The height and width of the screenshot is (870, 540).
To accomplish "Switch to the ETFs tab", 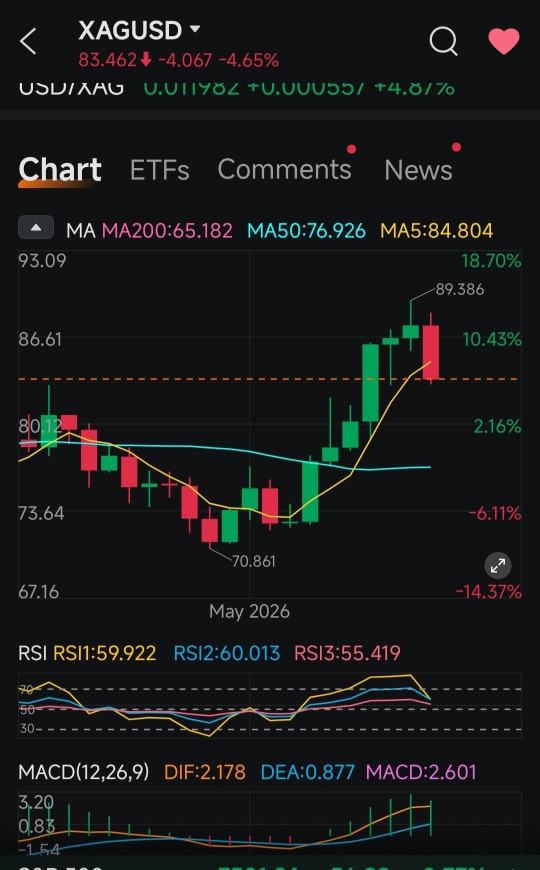I will click(x=159, y=170).
